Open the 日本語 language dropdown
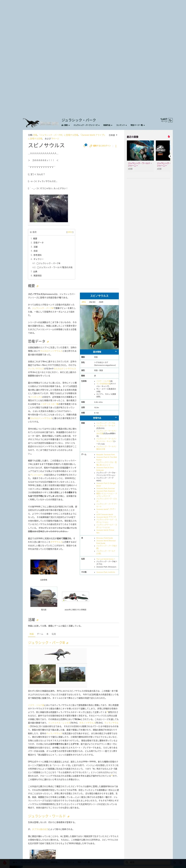The width and height of the screenshot is (186, 868). click(x=113, y=135)
